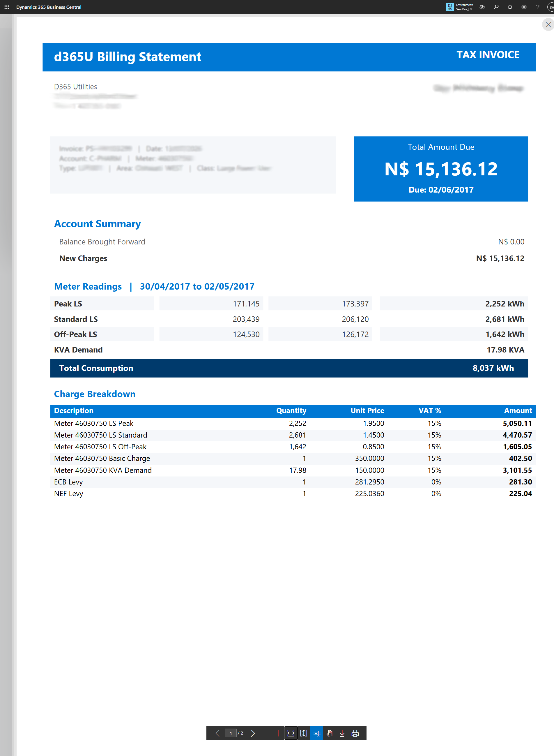Click the Dynamics 365 Business Central title
This screenshot has width=554, height=756.
49,7
